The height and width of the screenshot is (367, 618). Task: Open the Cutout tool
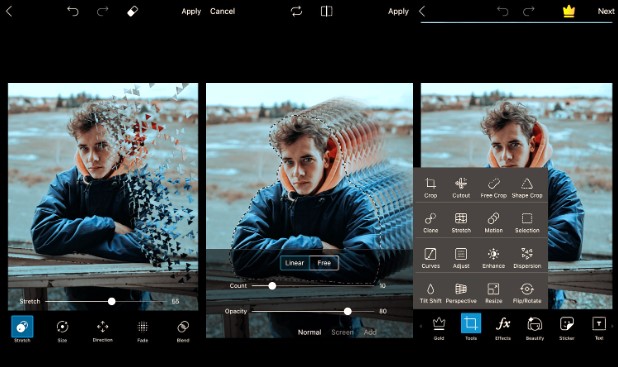click(x=461, y=188)
